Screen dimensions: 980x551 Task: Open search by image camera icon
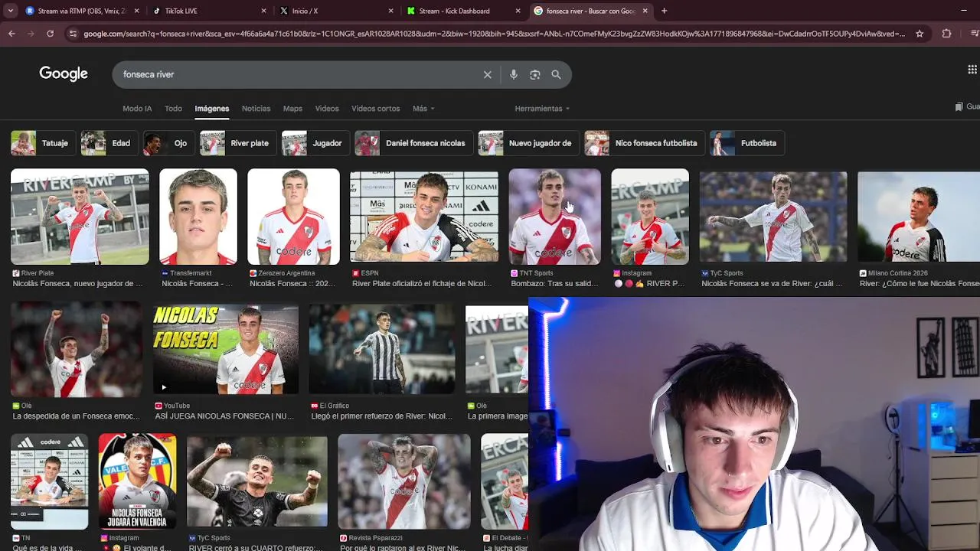tap(535, 75)
